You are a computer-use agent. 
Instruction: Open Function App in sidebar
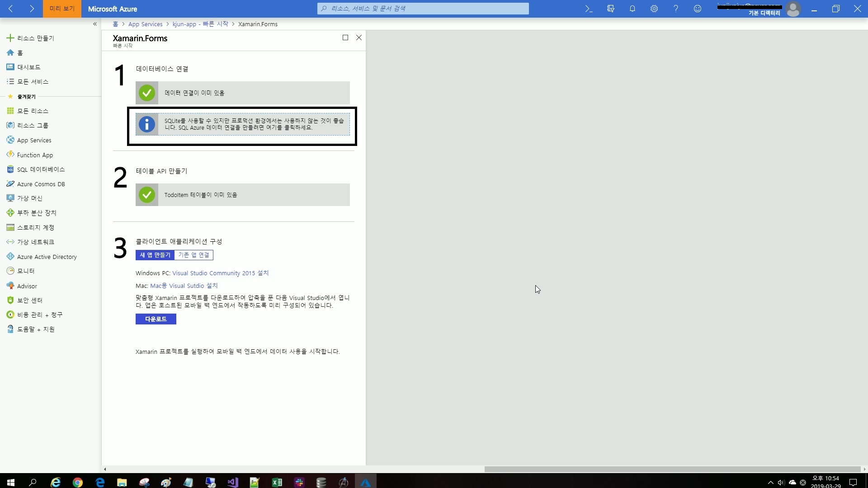click(x=35, y=155)
